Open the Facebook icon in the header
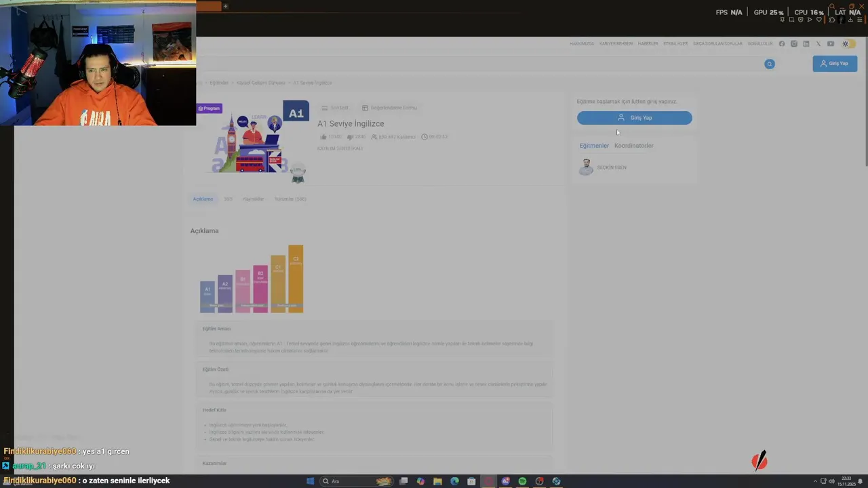The width and height of the screenshot is (868, 488). click(x=782, y=43)
